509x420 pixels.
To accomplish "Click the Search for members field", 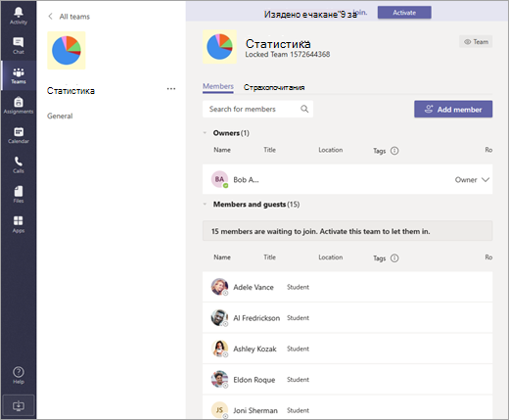I will pos(257,109).
